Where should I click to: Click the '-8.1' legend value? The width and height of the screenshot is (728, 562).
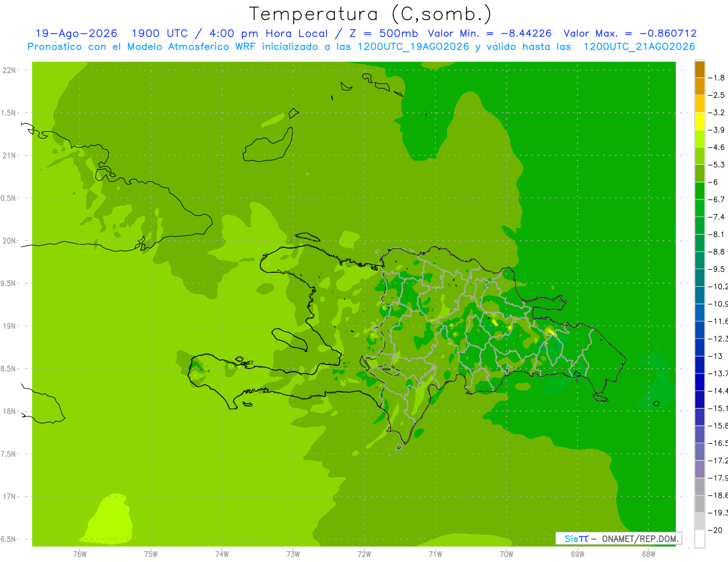click(x=717, y=234)
